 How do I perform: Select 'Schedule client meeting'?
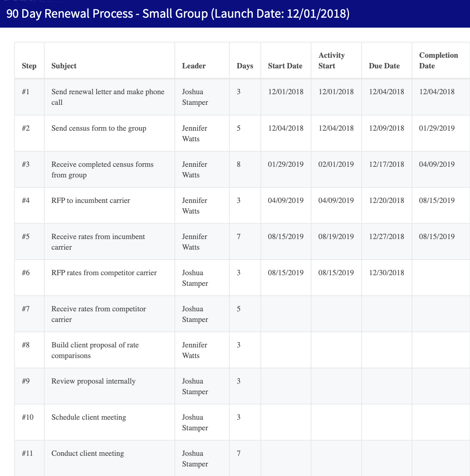tap(89, 417)
